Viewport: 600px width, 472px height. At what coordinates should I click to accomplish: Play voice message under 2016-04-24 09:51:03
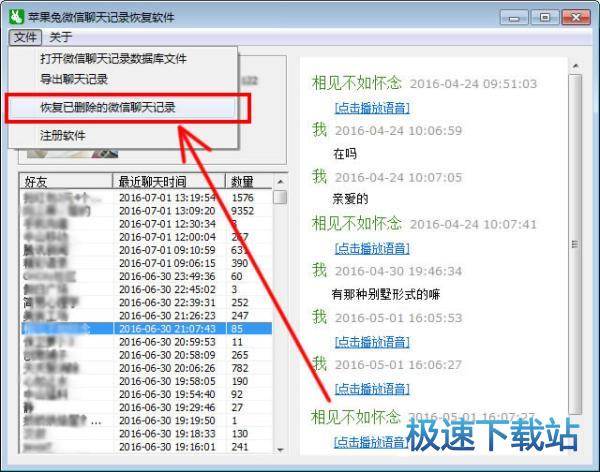(372, 108)
